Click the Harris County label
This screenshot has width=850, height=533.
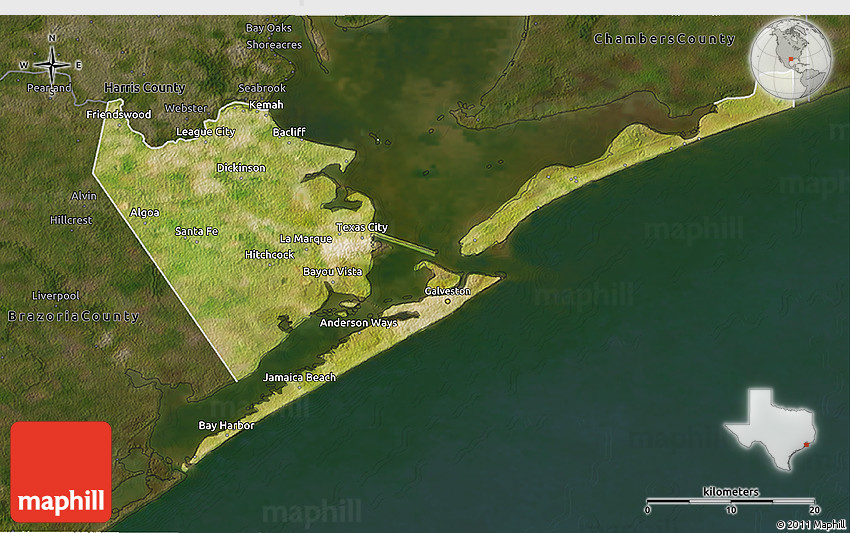[x=146, y=88]
